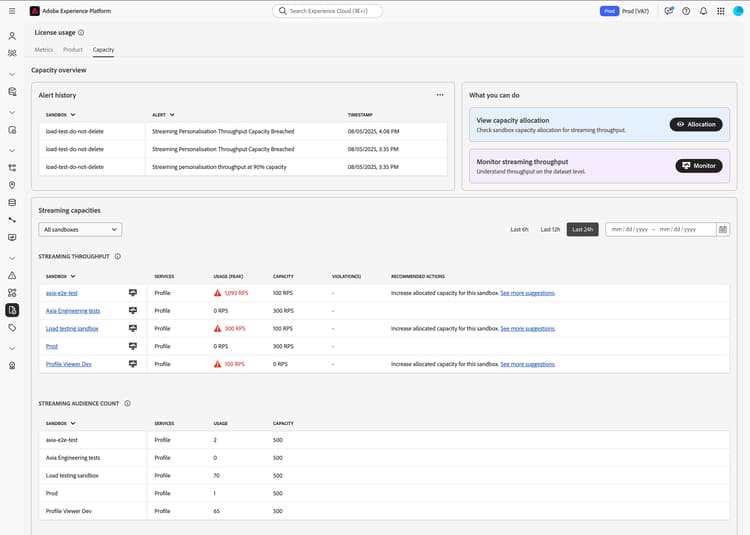Click the info icon beside Streaming Throughput
Image resolution: width=750 pixels, height=535 pixels.
118,257
